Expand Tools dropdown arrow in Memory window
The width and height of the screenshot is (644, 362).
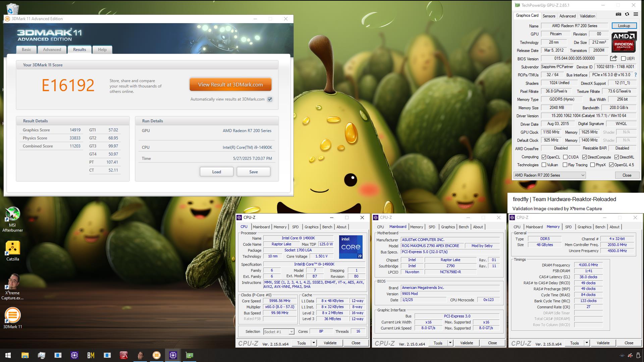587,343
